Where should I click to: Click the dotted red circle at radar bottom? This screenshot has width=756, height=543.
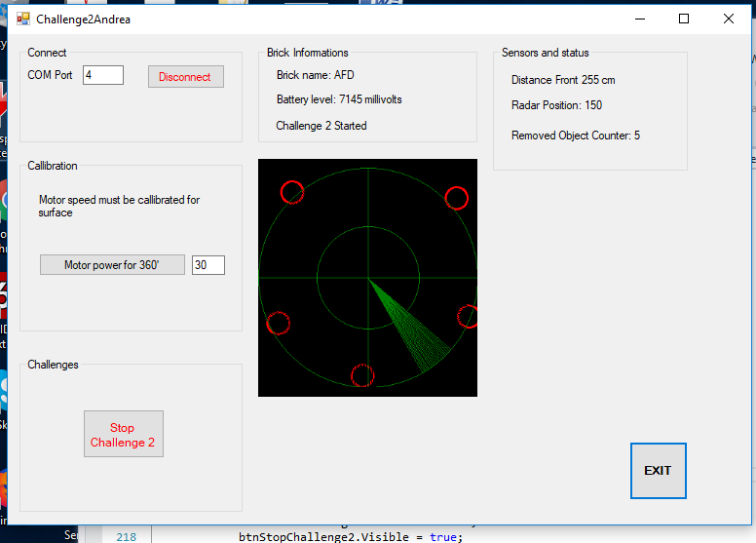click(361, 375)
